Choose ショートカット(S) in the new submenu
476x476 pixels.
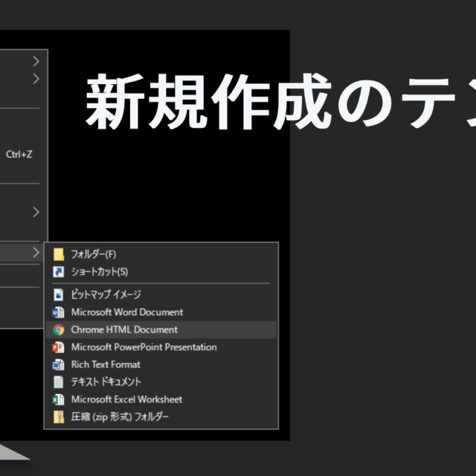pos(161,271)
